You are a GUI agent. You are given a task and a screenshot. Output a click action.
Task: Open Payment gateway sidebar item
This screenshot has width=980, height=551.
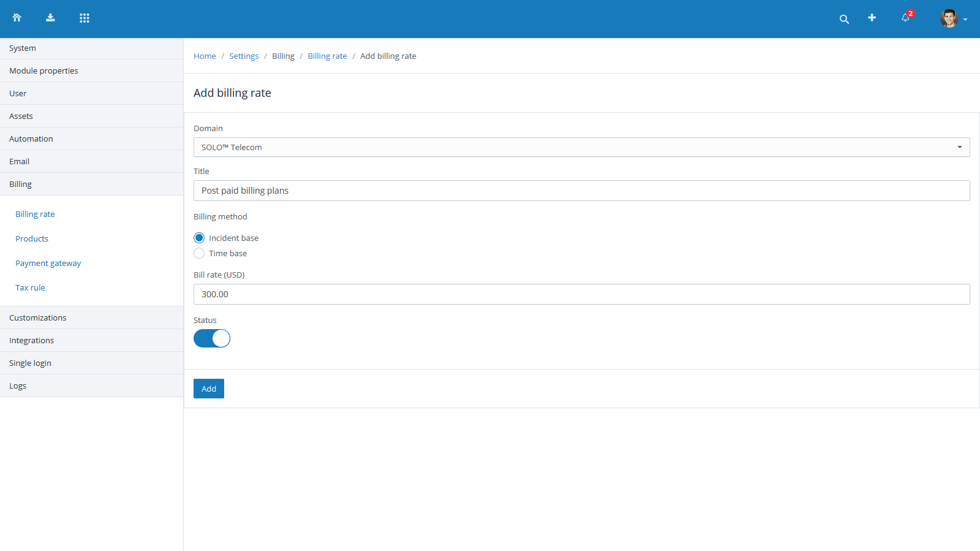coord(48,263)
